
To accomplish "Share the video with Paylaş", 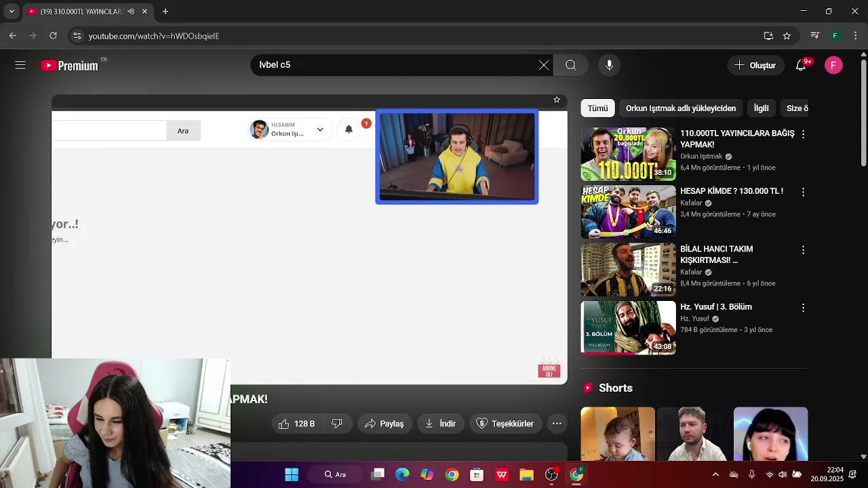I will 384,424.
